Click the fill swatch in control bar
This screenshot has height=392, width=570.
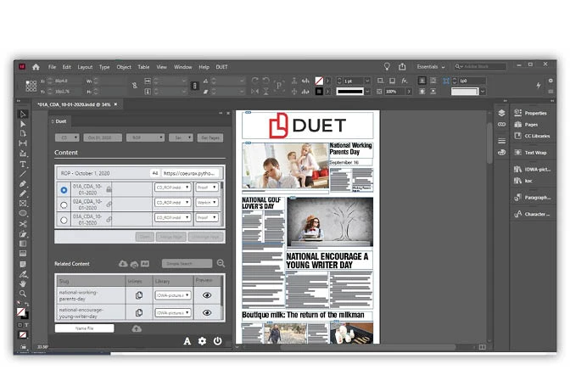point(319,81)
